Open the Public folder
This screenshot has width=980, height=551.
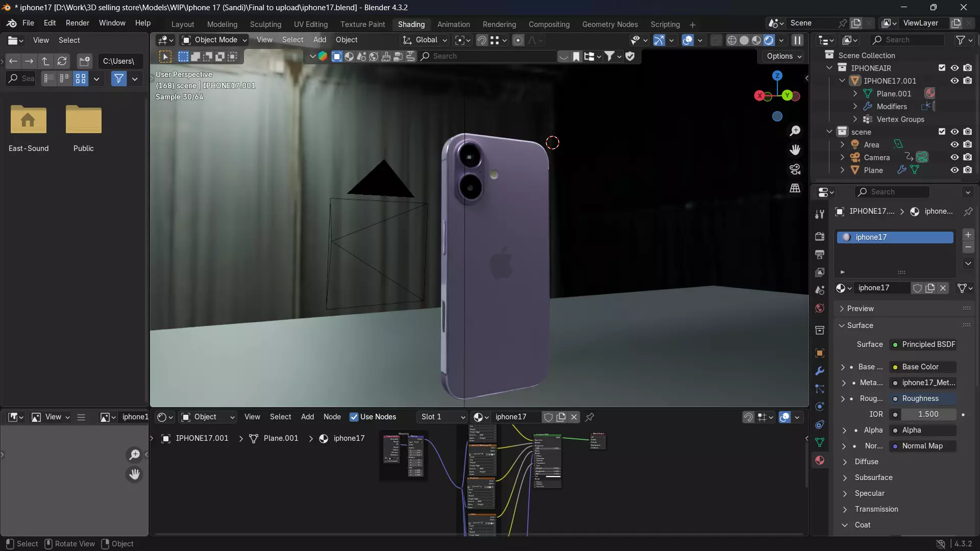(x=84, y=128)
